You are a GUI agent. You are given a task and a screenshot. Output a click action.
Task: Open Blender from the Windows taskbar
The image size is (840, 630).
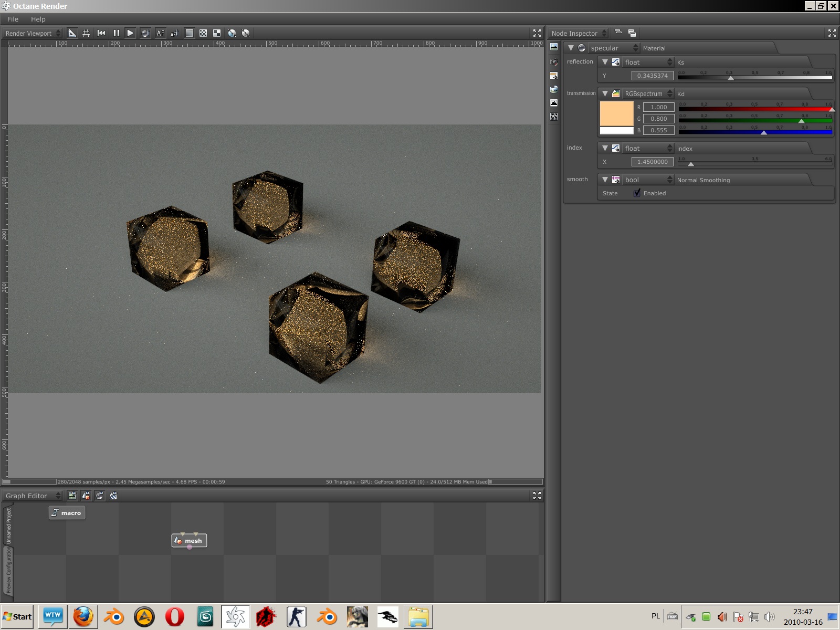click(x=113, y=617)
